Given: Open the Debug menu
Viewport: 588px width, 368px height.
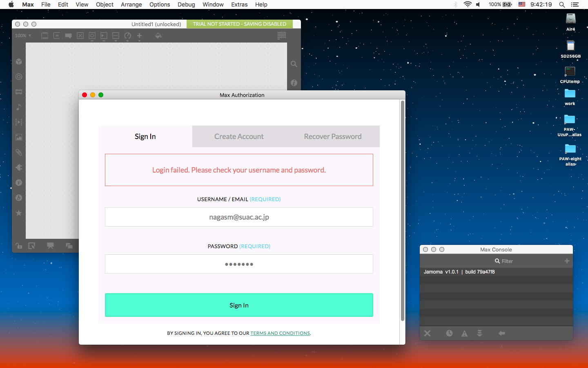Looking at the screenshot, I should coord(186,4).
